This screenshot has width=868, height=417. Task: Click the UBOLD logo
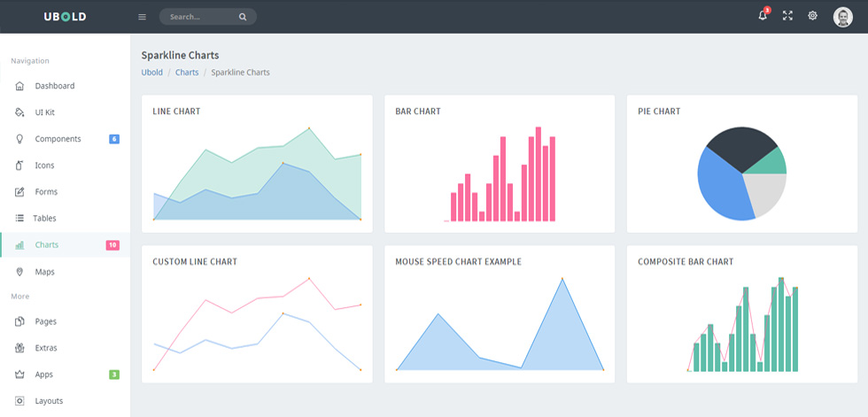tap(65, 17)
